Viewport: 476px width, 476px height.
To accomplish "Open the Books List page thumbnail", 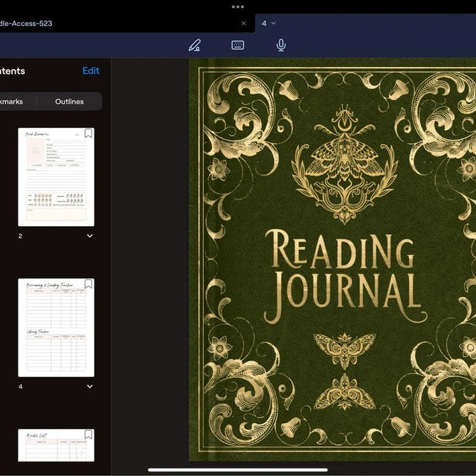I will coord(57,445).
